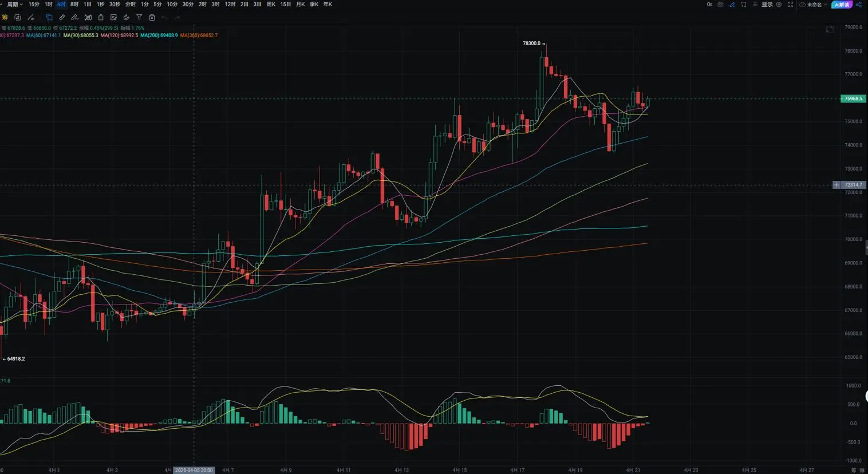
Task: Click the lines icon left of 显示
Action: (755, 5)
